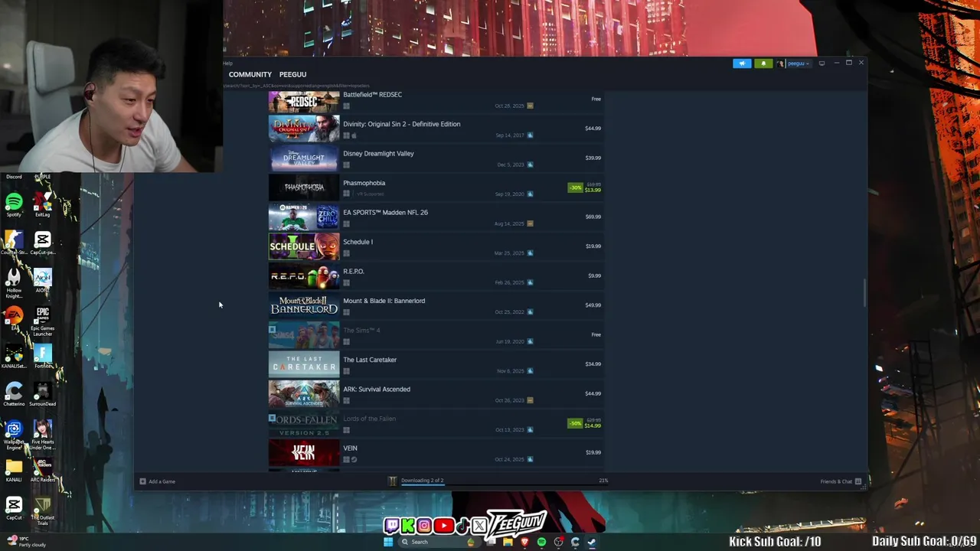This screenshot has width=980, height=551.
Task: Click the title Mount & Blade II: Bannerlord
Action: click(384, 301)
